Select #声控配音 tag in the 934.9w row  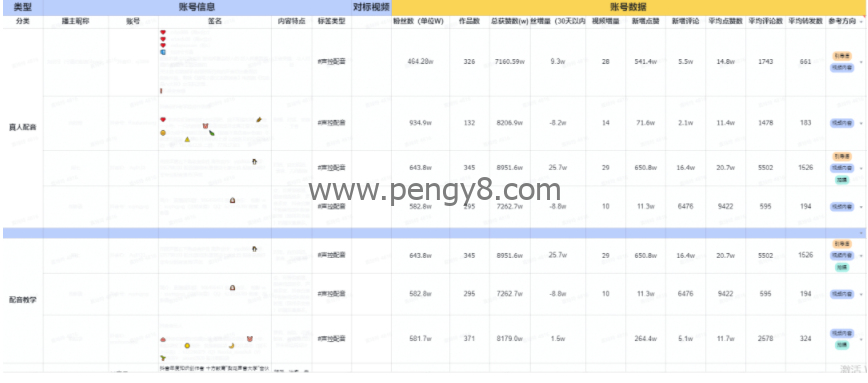(332, 123)
